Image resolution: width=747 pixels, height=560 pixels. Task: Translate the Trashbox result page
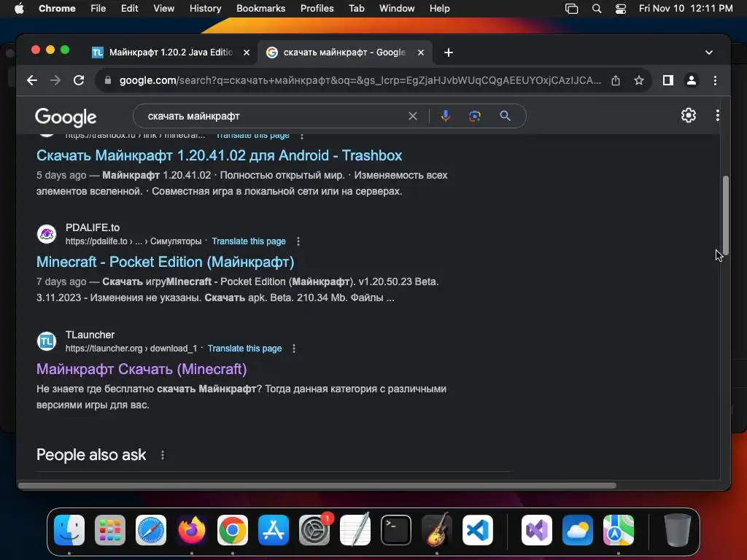coord(252,136)
